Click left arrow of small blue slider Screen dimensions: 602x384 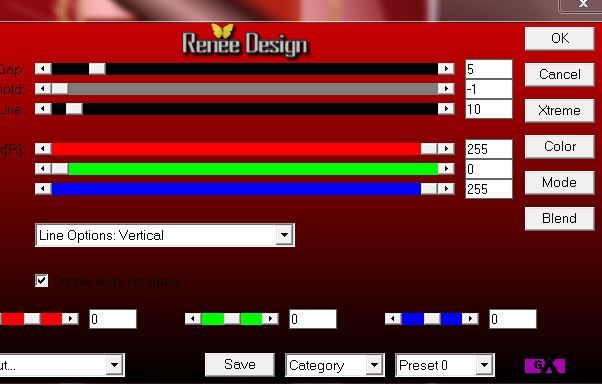393,319
